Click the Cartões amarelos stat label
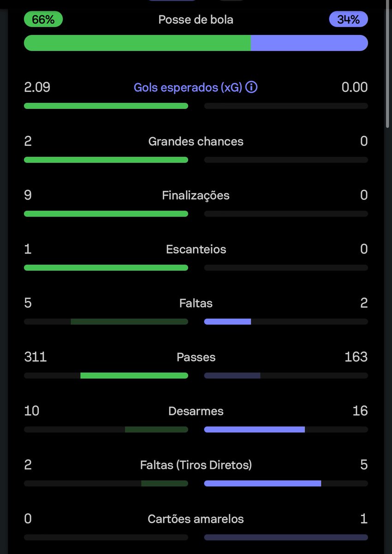 pyautogui.click(x=196, y=519)
